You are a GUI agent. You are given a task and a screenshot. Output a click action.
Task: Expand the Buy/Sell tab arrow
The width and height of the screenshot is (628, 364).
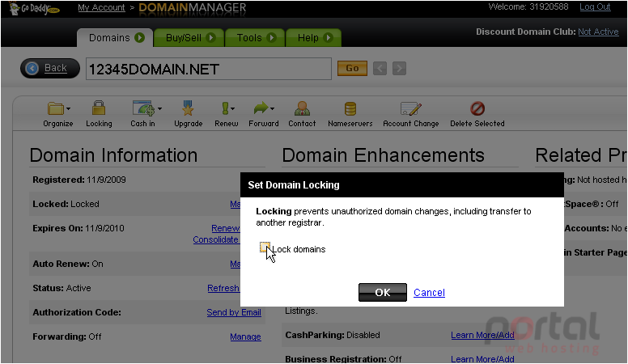210,38
